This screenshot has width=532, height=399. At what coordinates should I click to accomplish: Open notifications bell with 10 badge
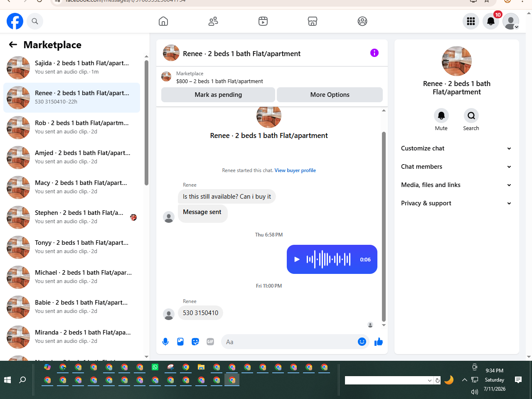point(491,21)
